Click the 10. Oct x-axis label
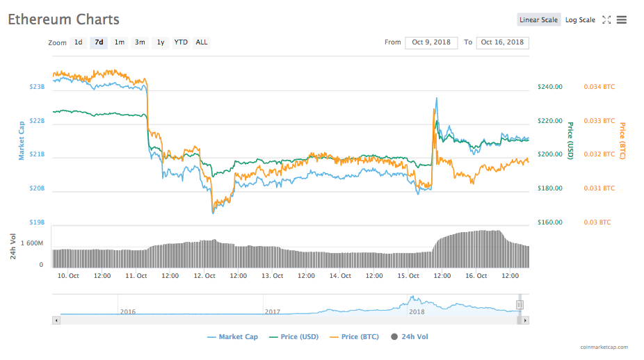 68,276
